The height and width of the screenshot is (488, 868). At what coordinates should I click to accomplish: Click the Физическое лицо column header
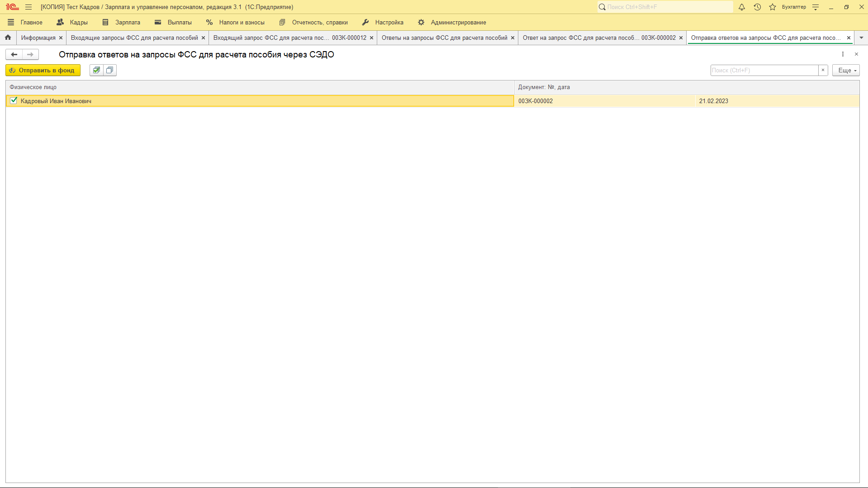coord(260,87)
